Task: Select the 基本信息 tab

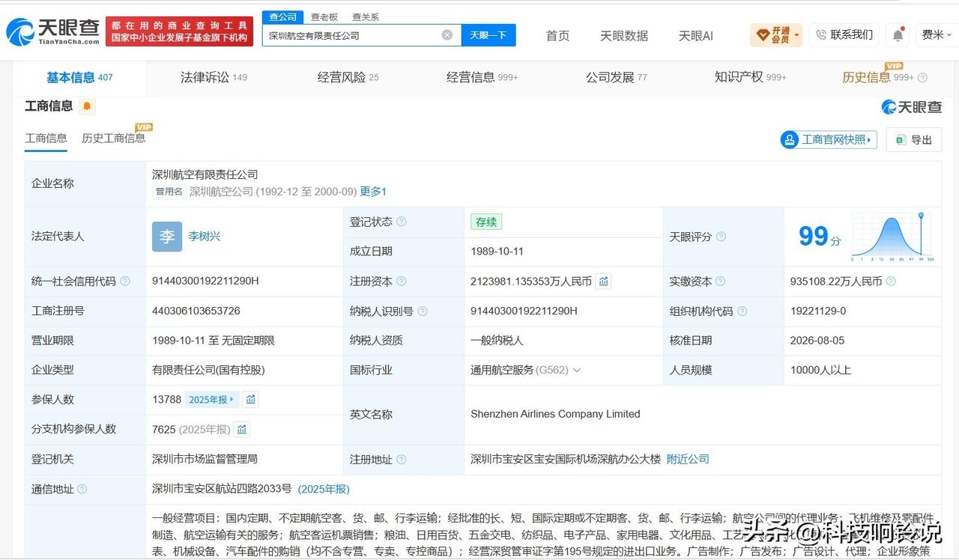Action: point(79,77)
